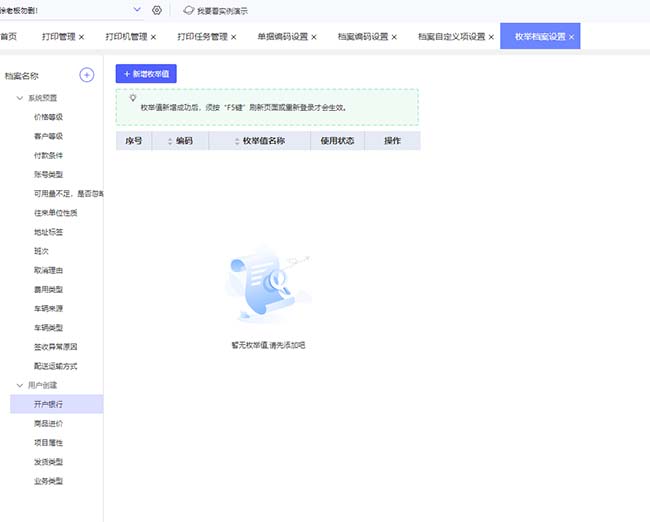The width and height of the screenshot is (650, 522).
Task: Open settings via the gear icon
Action: 157,10
